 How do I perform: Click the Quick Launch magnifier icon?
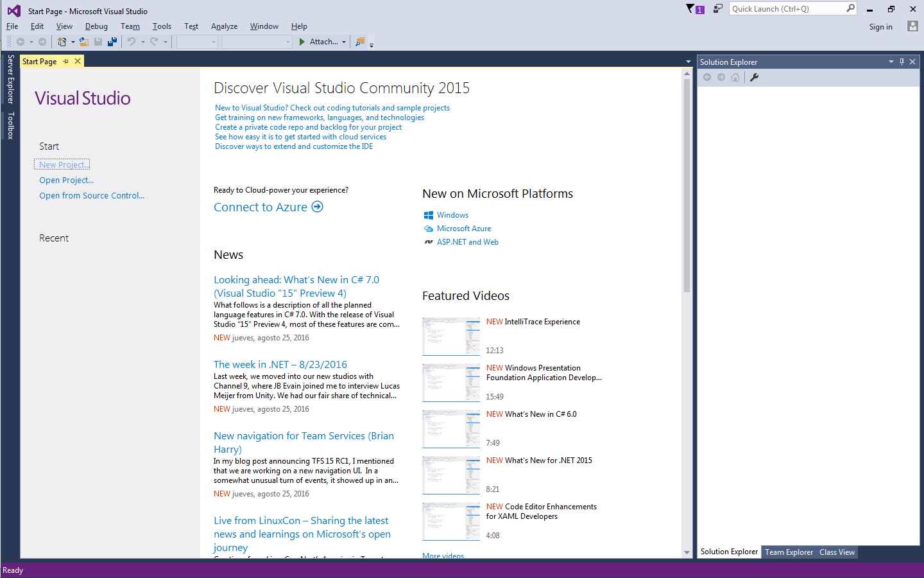pyautogui.click(x=851, y=8)
